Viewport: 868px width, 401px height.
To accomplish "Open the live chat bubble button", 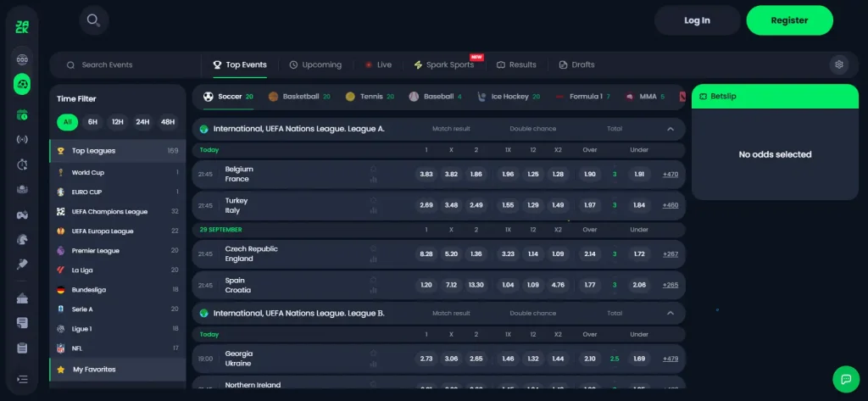I will [x=846, y=380].
